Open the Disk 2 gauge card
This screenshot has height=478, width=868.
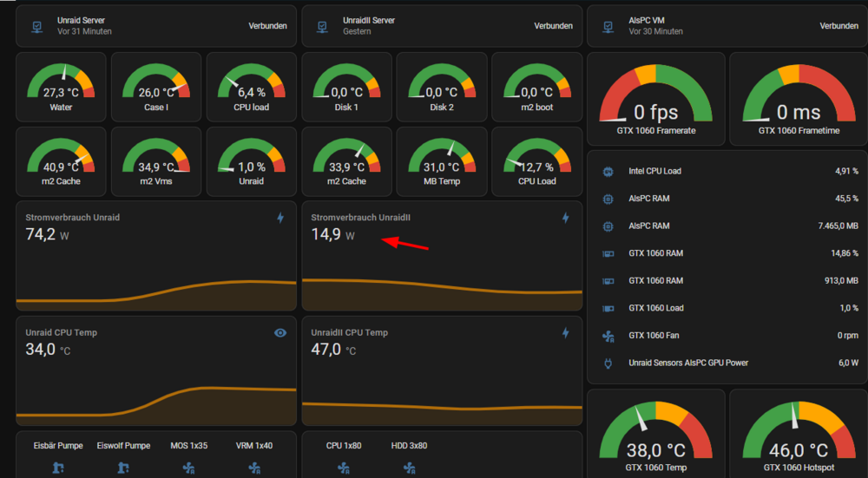(442, 87)
